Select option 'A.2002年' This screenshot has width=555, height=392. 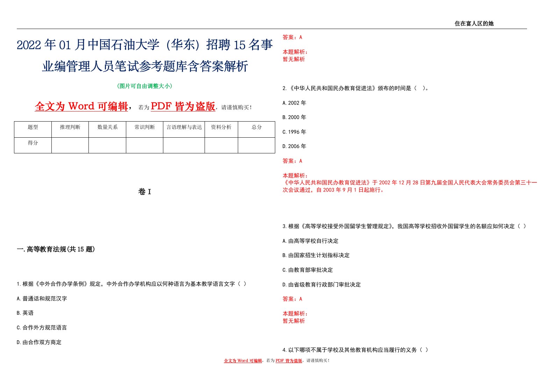[x=294, y=103]
